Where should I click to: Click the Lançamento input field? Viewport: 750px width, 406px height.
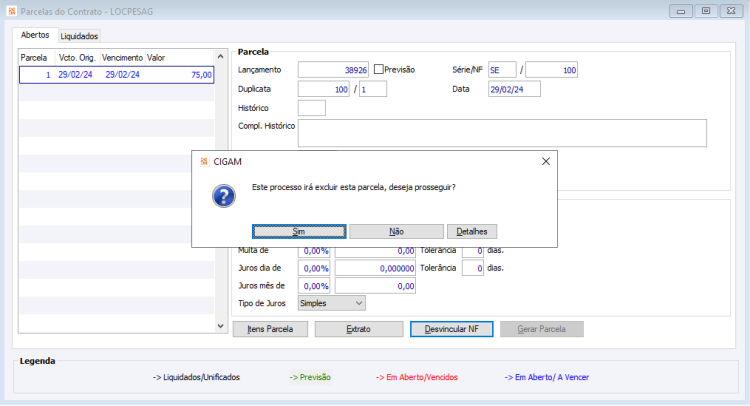point(333,70)
